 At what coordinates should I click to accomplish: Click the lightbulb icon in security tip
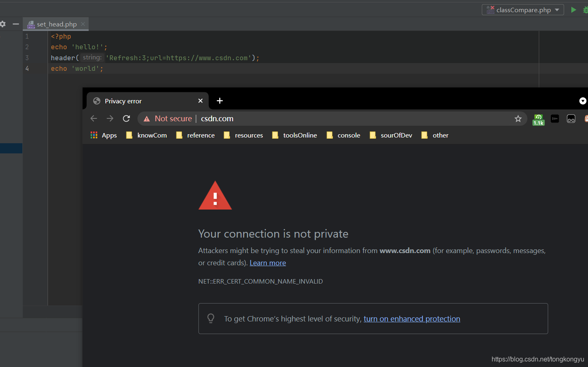tap(211, 318)
